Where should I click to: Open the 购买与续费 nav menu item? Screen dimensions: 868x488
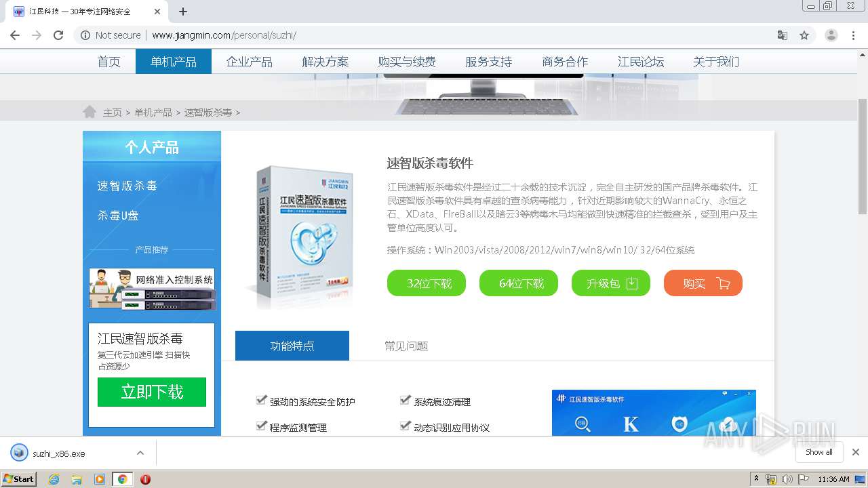point(407,62)
